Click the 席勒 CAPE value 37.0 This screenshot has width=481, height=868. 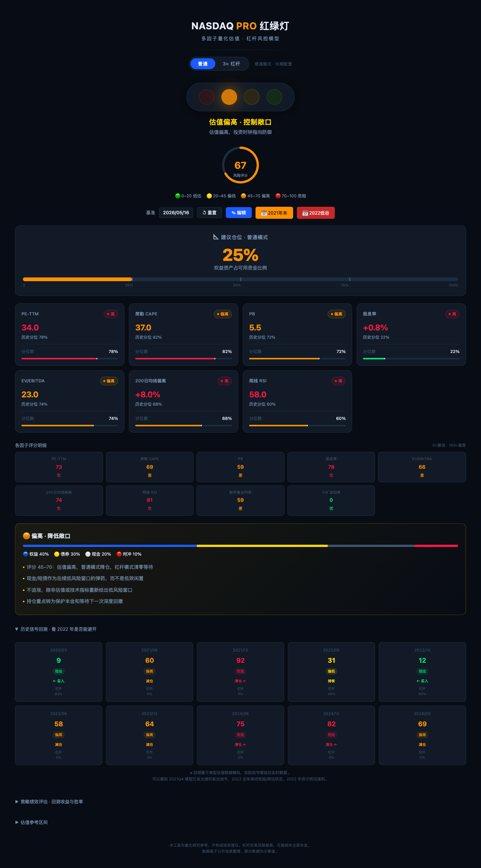point(143,328)
